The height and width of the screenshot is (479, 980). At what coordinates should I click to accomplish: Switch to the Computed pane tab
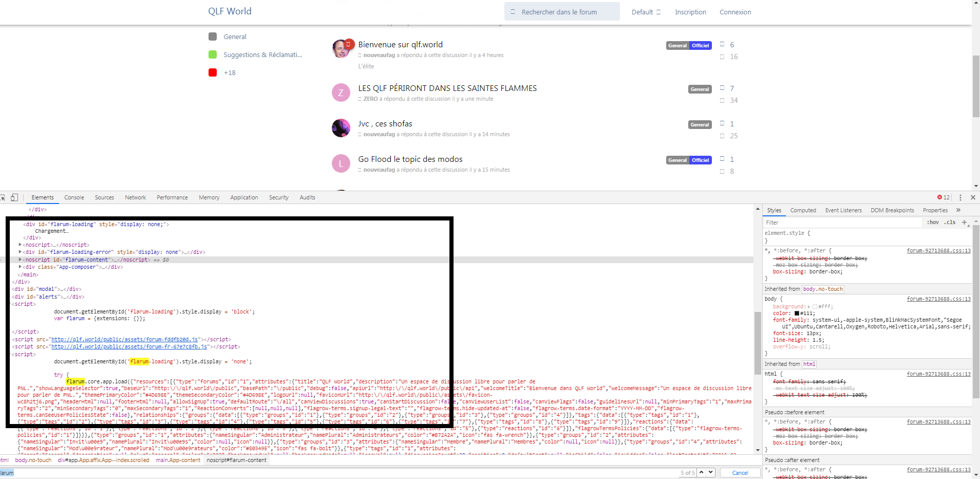(803, 210)
